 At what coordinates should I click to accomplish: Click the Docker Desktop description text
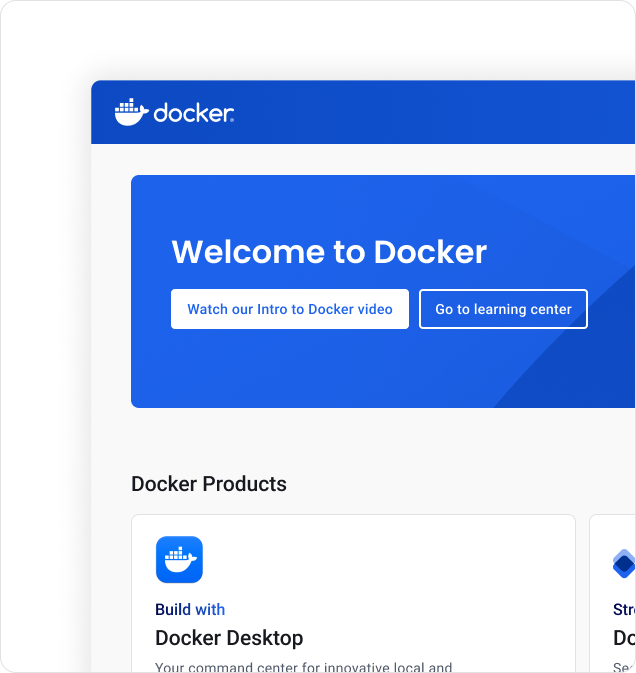[303, 666]
